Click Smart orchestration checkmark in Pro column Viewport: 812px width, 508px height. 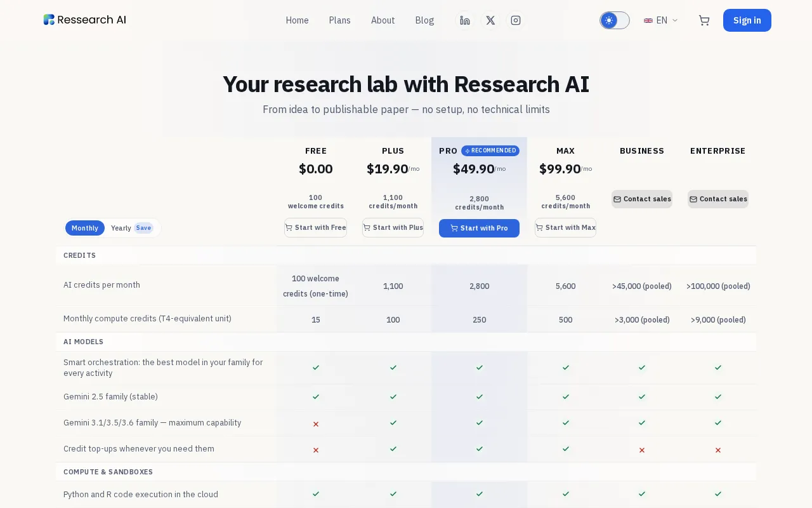tap(480, 368)
